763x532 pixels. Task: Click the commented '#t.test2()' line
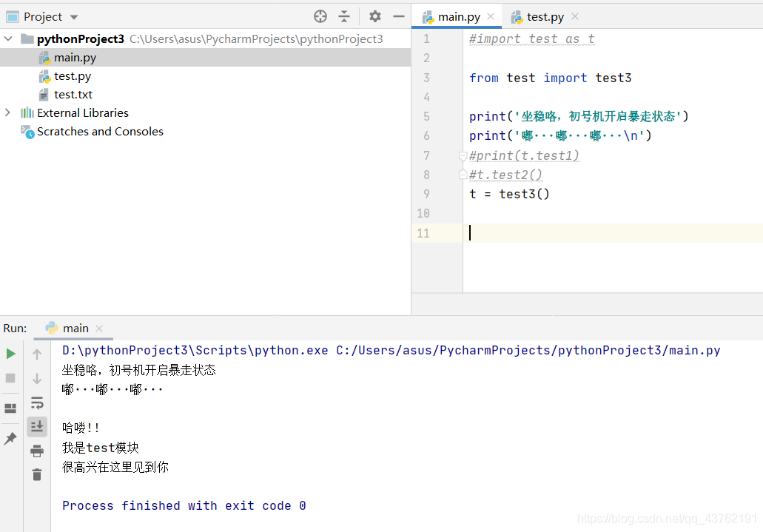coord(505,175)
